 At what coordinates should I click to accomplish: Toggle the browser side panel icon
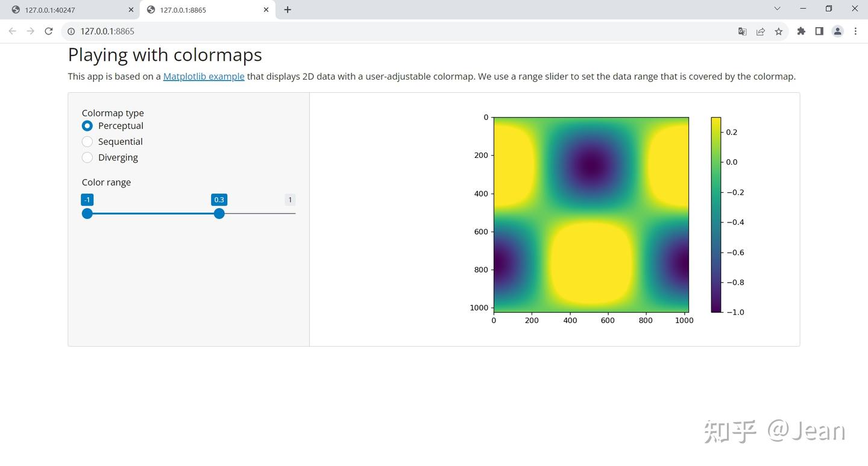pos(819,31)
